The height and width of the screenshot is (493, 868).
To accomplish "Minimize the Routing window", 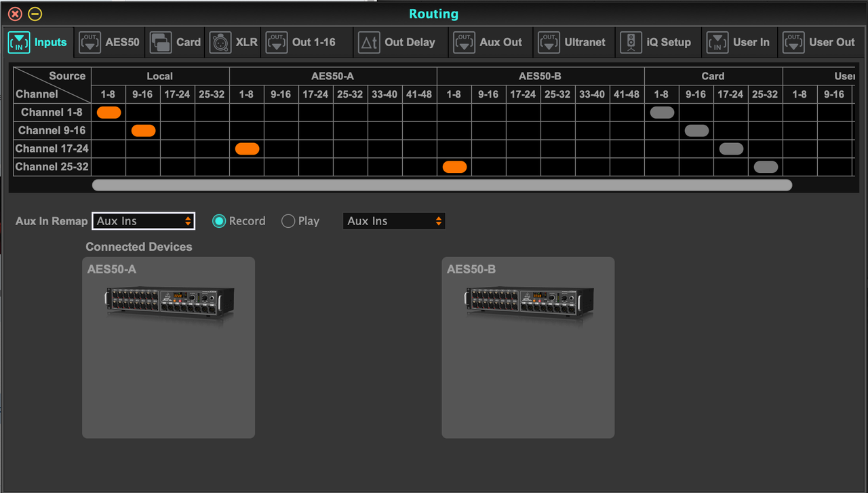I will (x=35, y=14).
